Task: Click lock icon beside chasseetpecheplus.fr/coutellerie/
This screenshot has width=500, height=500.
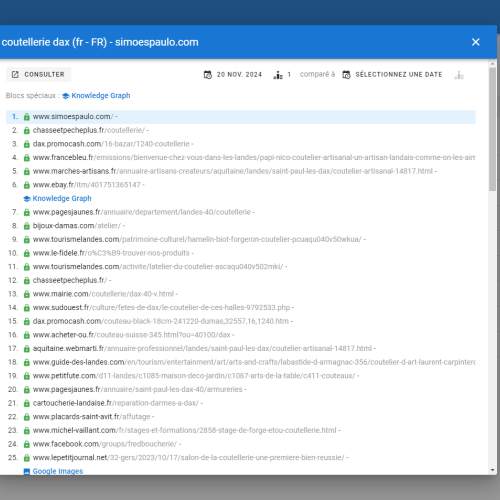Action: click(27, 130)
